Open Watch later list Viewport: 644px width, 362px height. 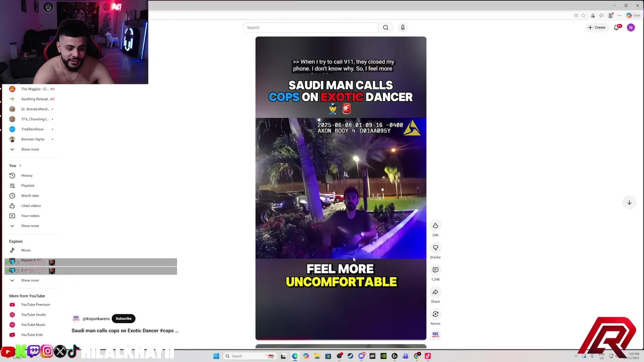point(30,196)
